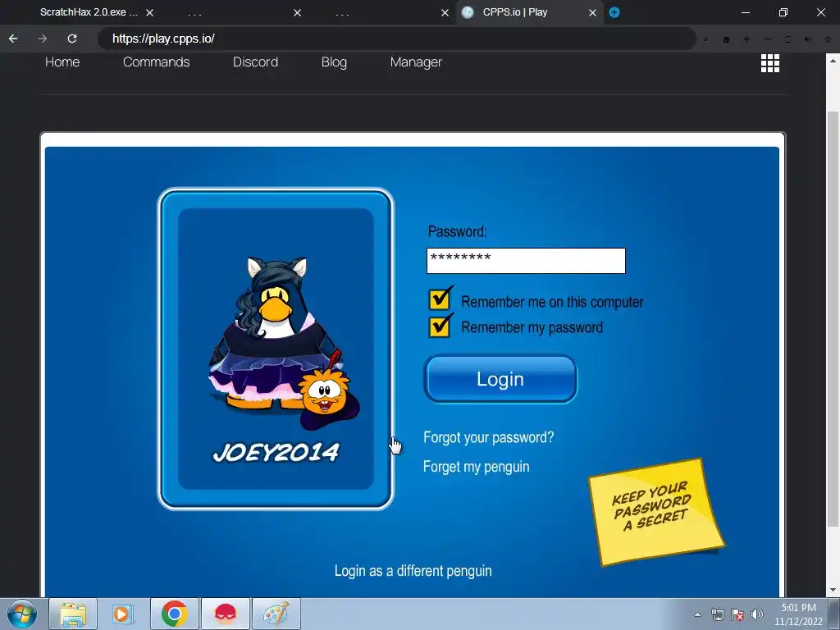This screenshot has width=840, height=630.
Task: Toggle Remember my password checkbox
Action: (x=440, y=326)
